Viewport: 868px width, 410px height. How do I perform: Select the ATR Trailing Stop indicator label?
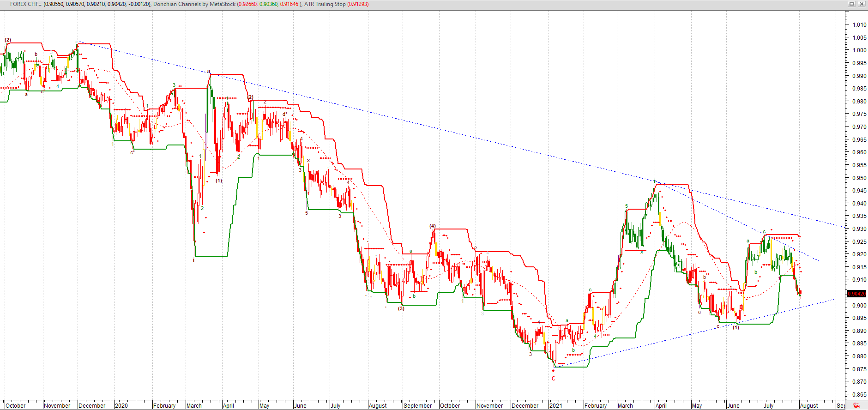[325, 4]
